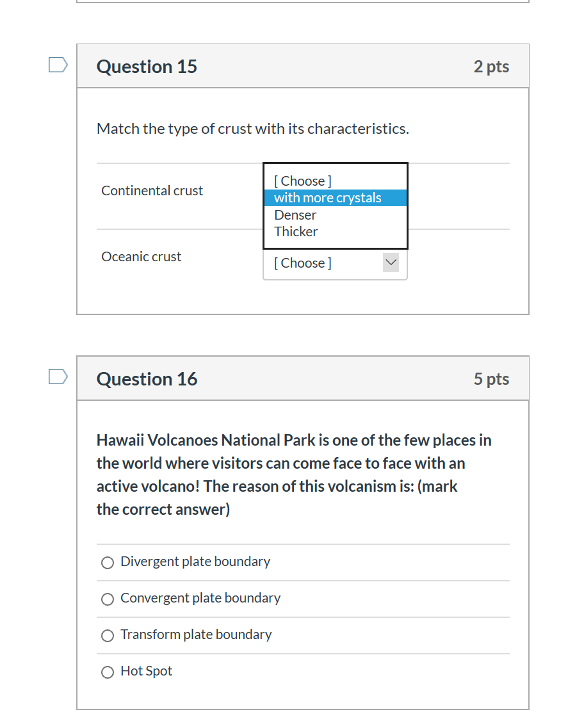Open the Oceanic crust dropdown

[335, 263]
